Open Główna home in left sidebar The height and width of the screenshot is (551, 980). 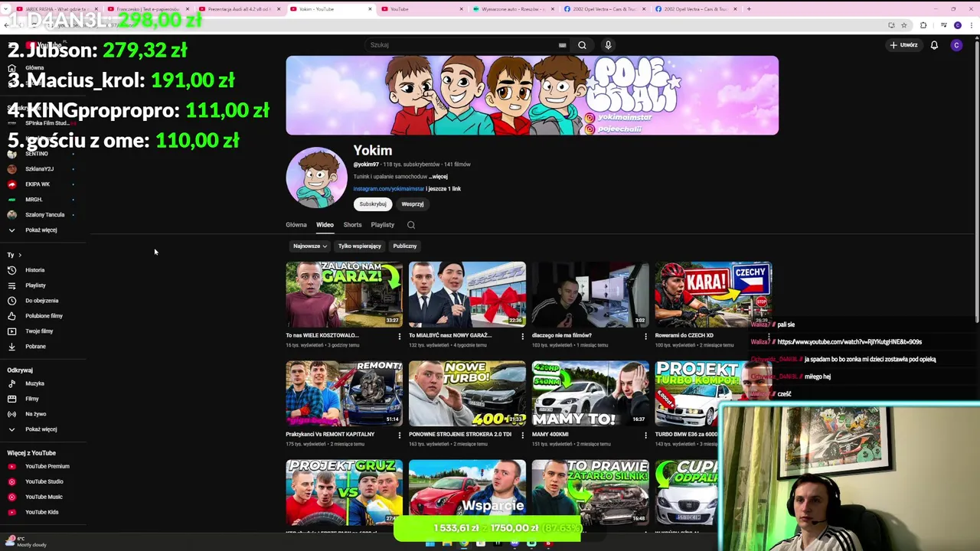(x=34, y=68)
